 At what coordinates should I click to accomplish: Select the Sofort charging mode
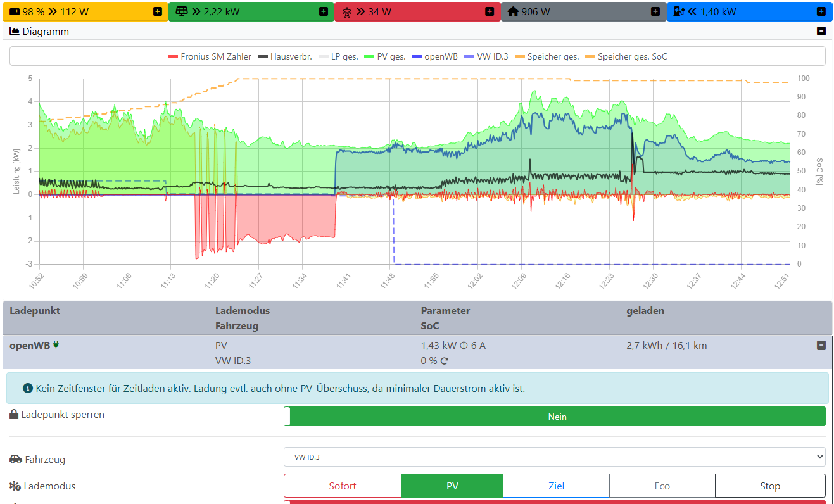click(x=342, y=486)
